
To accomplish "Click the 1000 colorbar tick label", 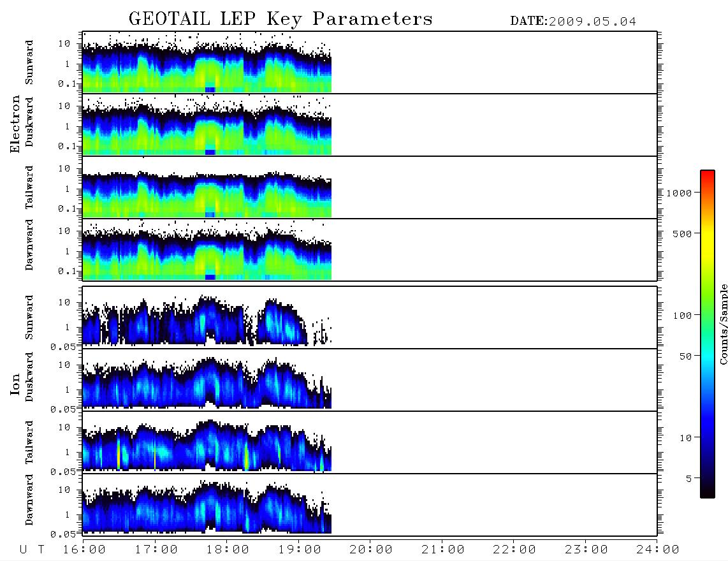I will point(680,193).
